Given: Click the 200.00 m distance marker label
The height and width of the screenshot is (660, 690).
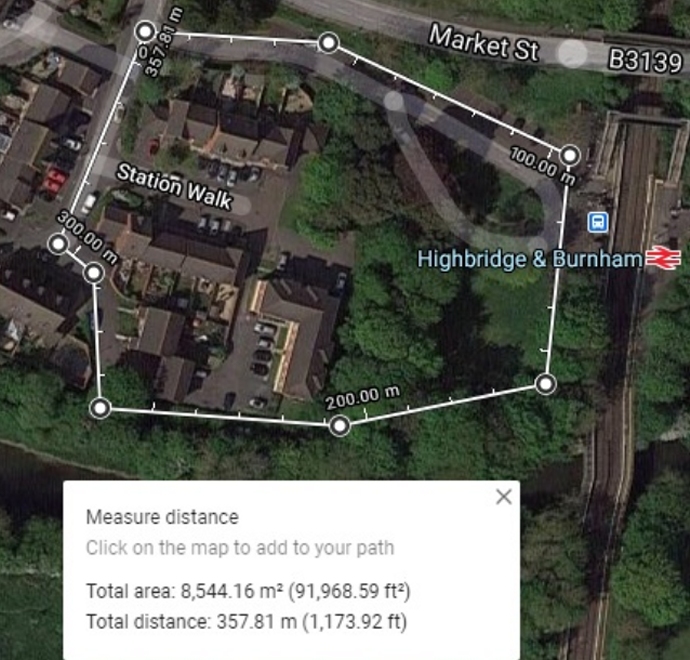Looking at the screenshot, I should pyautogui.click(x=363, y=397).
